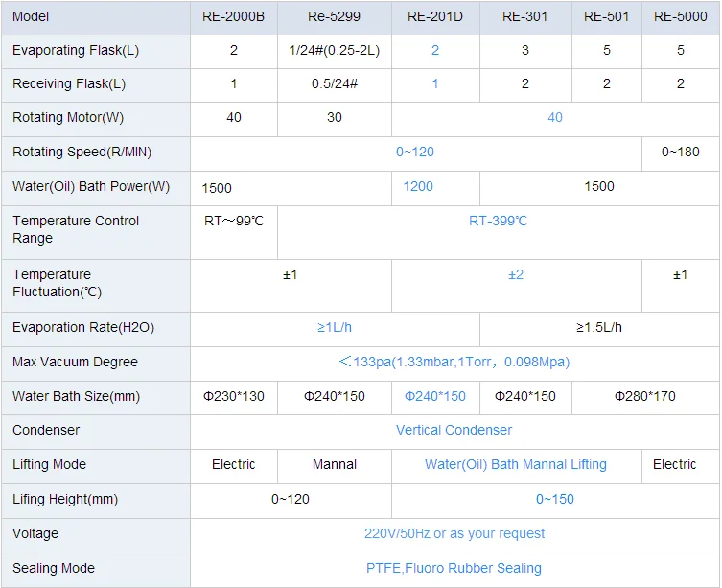Select the Re-5299 column header

[335, 16]
